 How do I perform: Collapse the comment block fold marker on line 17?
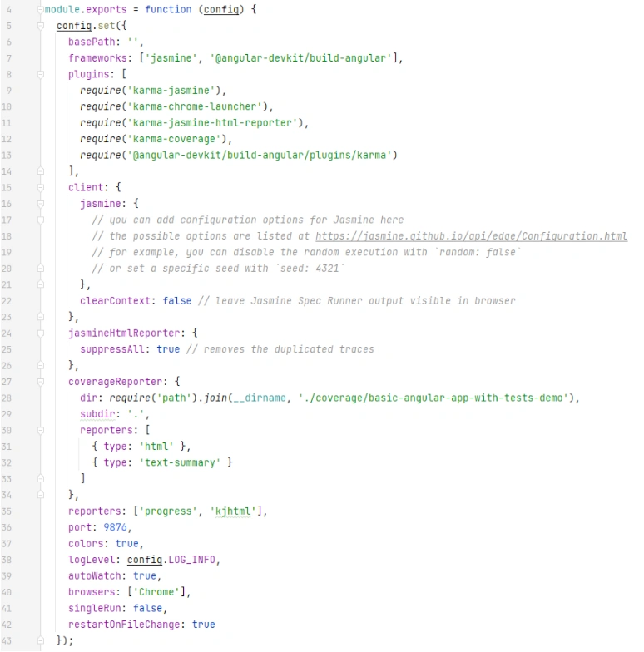tap(40, 220)
